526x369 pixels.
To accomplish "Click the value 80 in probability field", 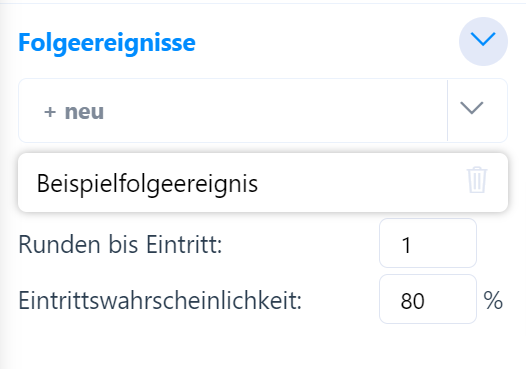I will 413,301.
